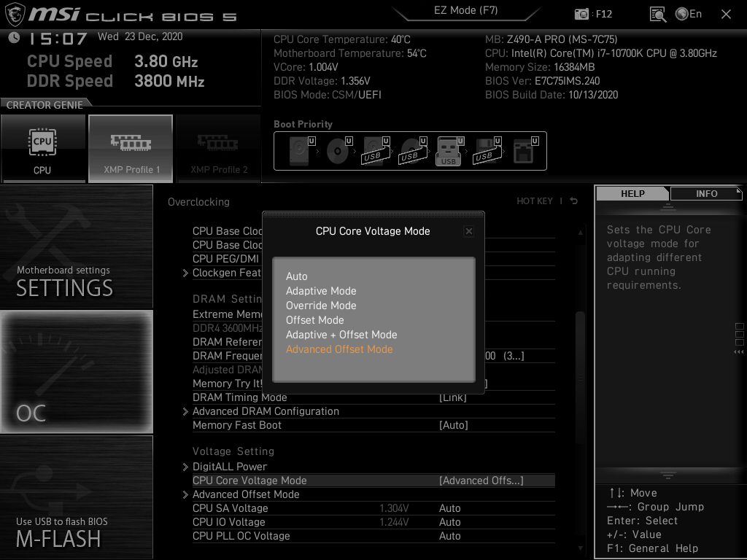The image size is (747, 560).
Task: Open the M-FLASH BIOS flashing section
Action: click(76, 497)
